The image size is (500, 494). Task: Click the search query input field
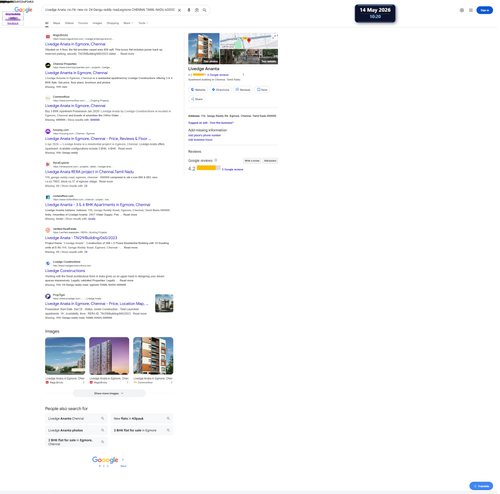pos(110,10)
